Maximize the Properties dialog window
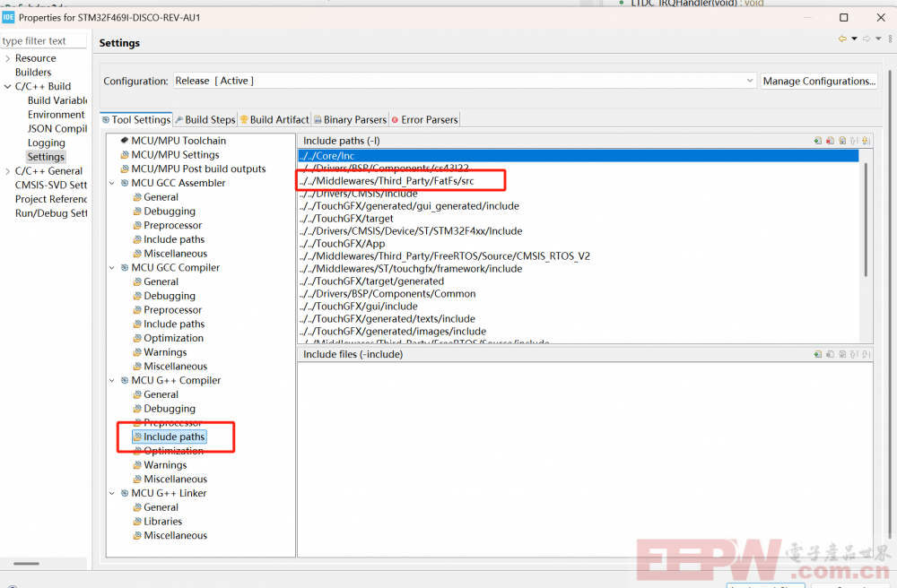Viewport: 897px width, 588px height. [844, 18]
